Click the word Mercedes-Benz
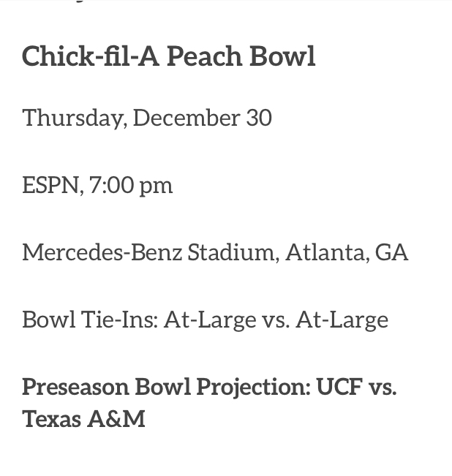 pyautogui.click(x=102, y=252)
